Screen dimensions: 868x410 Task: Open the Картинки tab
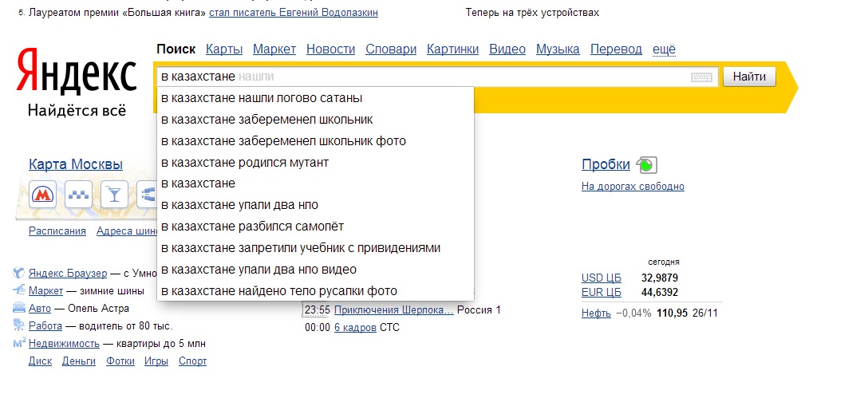[453, 49]
